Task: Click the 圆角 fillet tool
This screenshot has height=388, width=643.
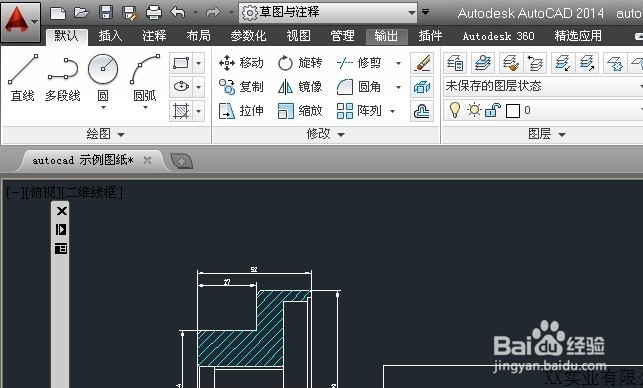Action: [x=359, y=87]
